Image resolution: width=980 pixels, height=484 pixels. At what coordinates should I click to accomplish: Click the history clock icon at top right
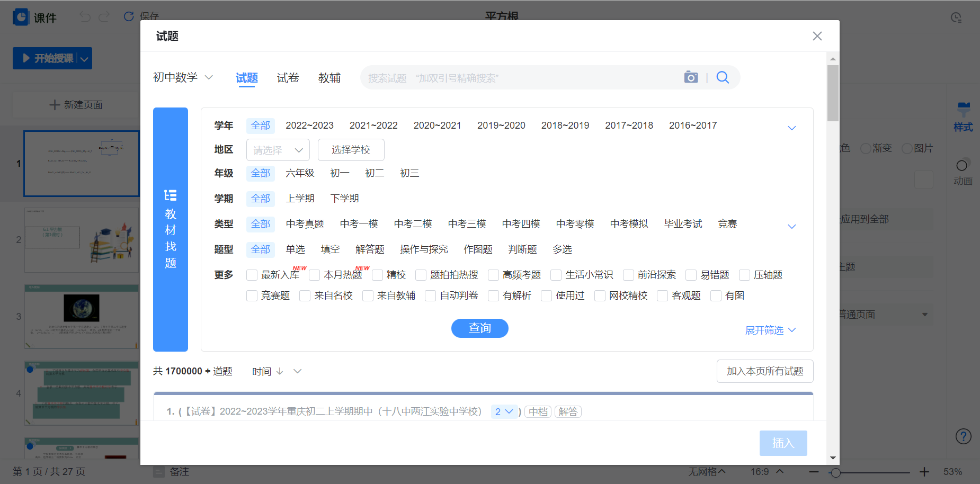pos(956,17)
